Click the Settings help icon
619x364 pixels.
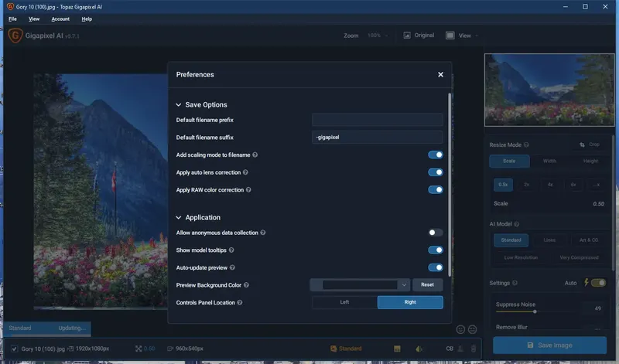click(x=515, y=283)
